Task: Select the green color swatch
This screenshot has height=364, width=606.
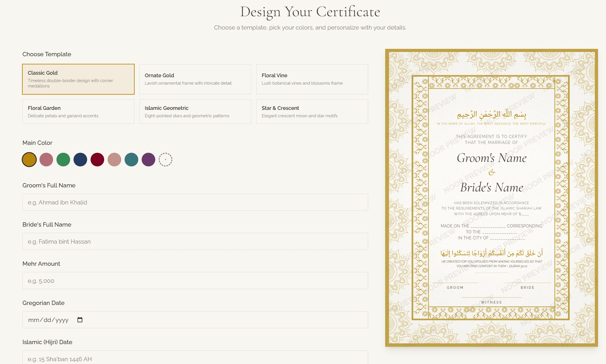Action: click(x=63, y=159)
